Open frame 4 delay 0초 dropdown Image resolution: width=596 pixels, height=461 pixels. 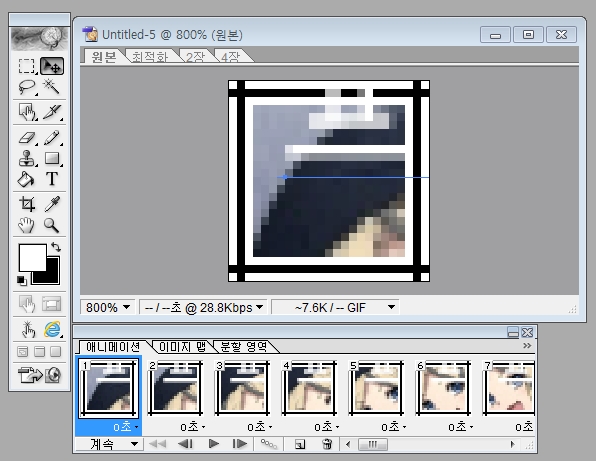coord(327,427)
